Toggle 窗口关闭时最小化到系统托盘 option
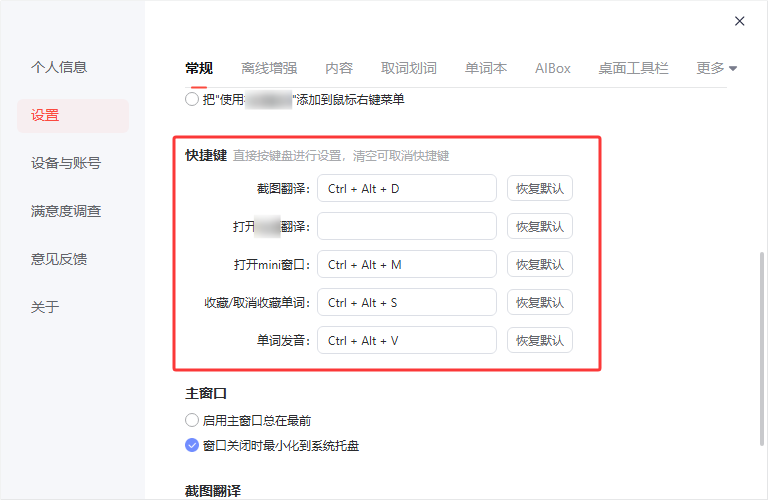 [x=192, y=445]
